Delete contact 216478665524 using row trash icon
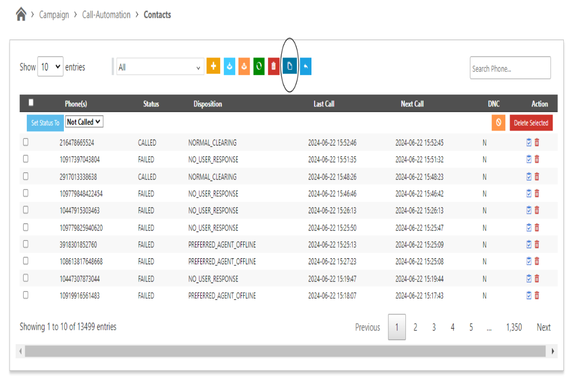Image resolution: width=588 pixels, height=377 pixels. click(537, 143)
